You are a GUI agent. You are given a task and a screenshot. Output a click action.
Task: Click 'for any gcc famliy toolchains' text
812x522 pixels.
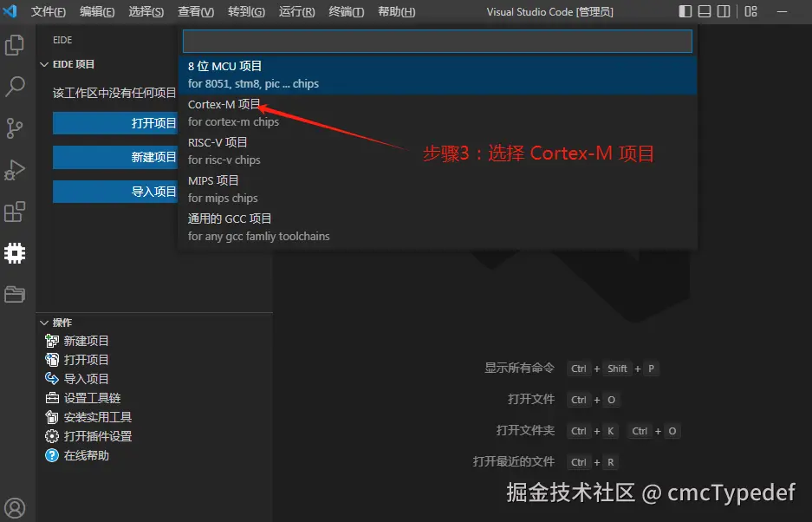258,237
